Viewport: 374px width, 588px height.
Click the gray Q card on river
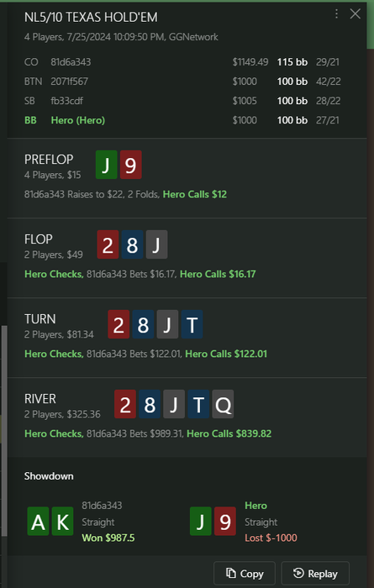[x=223, y=404]
